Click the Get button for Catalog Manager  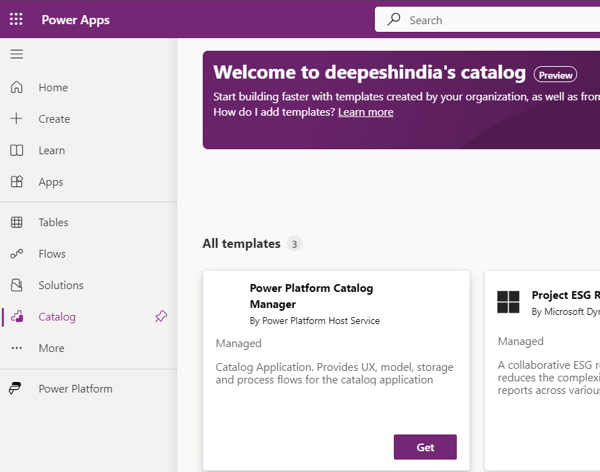point(425,447)
